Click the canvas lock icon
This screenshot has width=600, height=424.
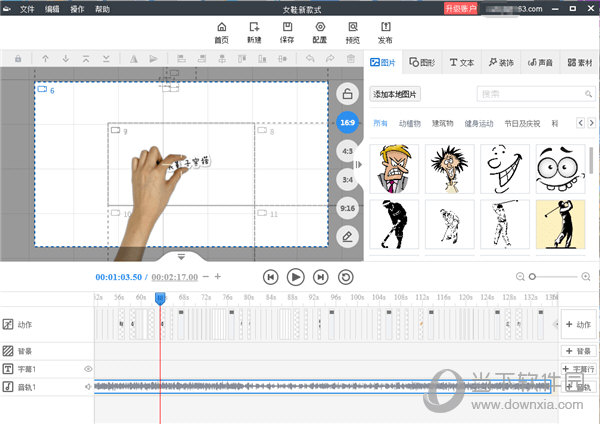[x=347, y=94]
